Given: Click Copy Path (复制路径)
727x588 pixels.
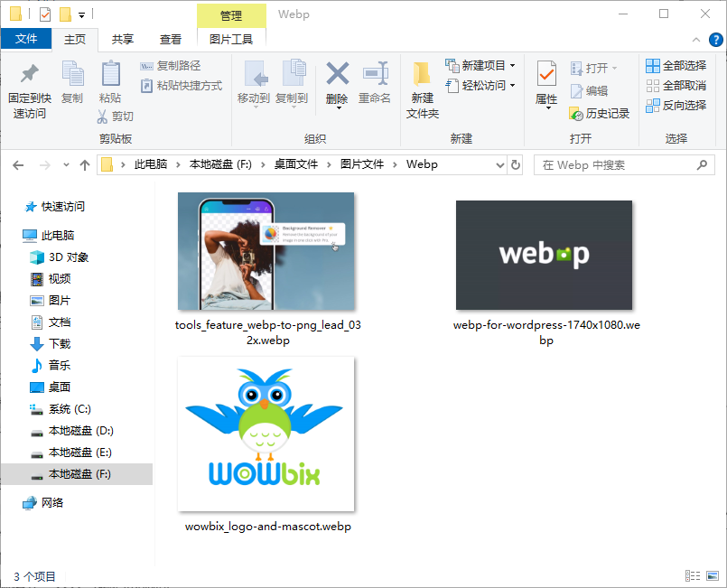Looking at the screenshot, I should [170, 66].
